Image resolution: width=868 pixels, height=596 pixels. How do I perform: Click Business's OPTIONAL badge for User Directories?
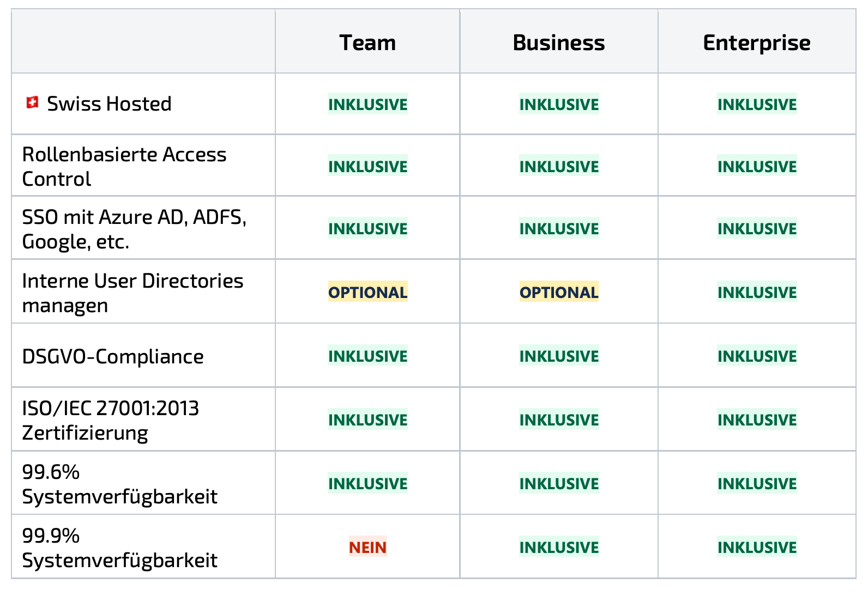tap(559, 292)
